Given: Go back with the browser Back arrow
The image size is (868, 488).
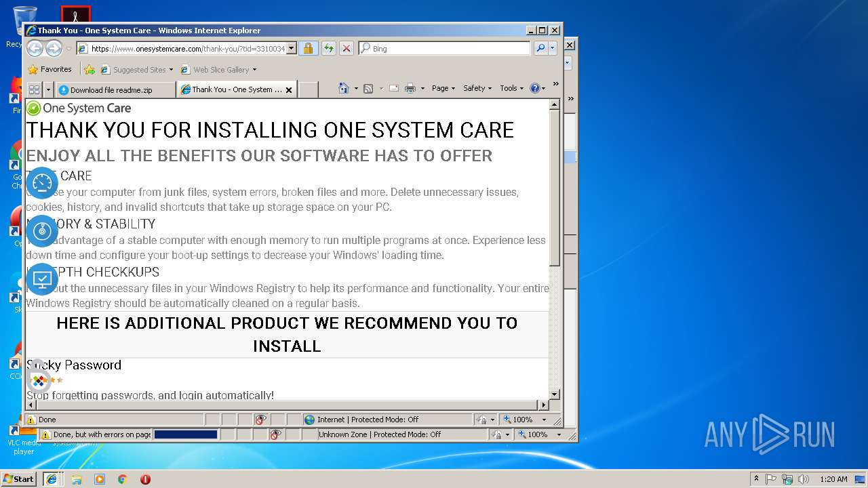Looking at the screenshot, I should click(x=35, y=48).
